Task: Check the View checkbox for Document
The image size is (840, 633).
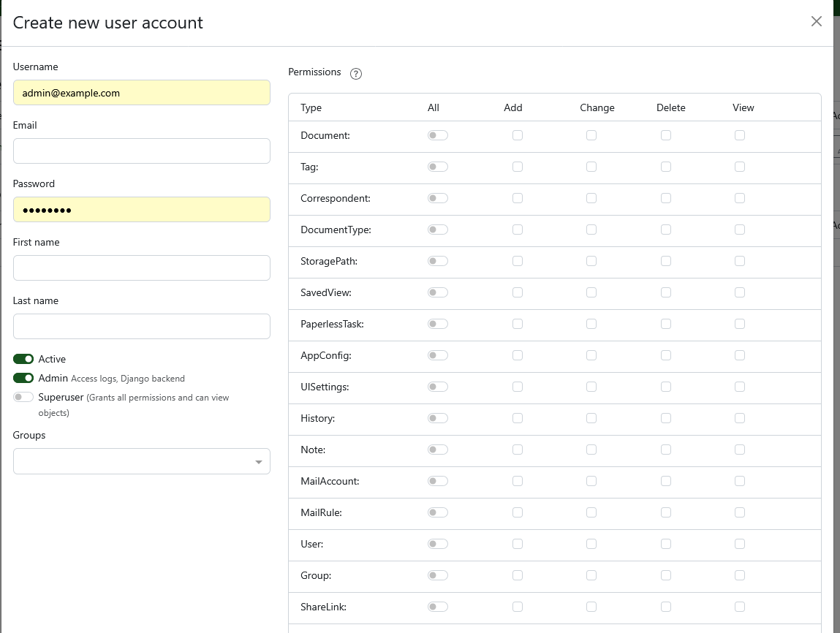Action: coord(740,135)
